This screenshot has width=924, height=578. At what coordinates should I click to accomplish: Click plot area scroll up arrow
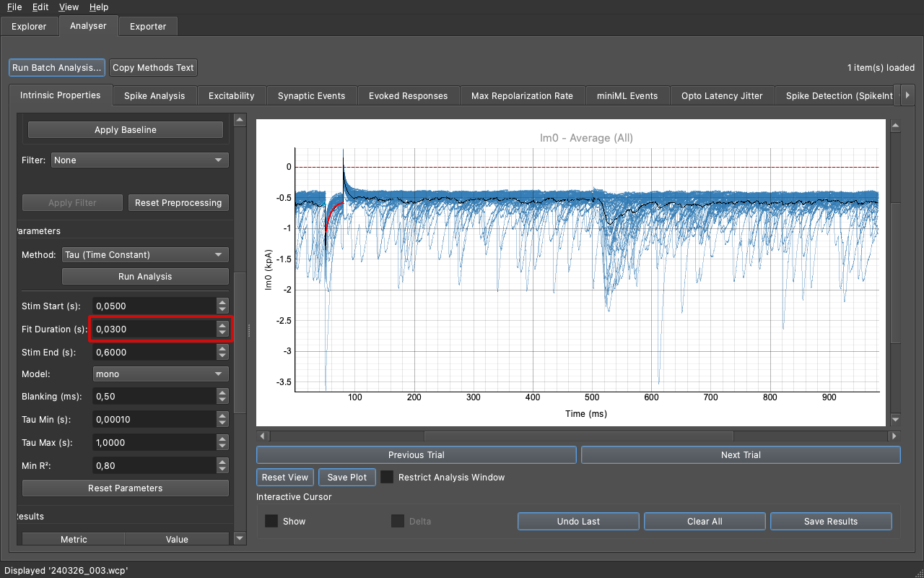(x=896, y=126)
